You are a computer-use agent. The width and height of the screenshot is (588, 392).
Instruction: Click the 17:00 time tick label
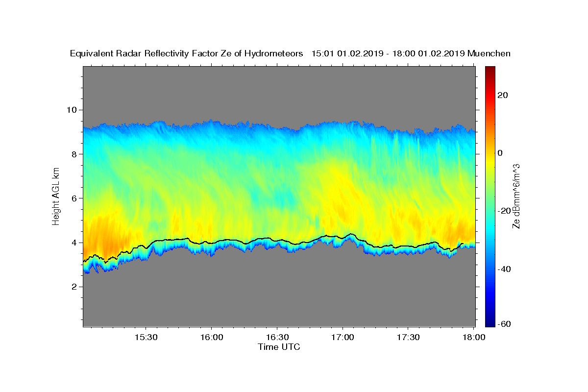click(x=343, y=338)
